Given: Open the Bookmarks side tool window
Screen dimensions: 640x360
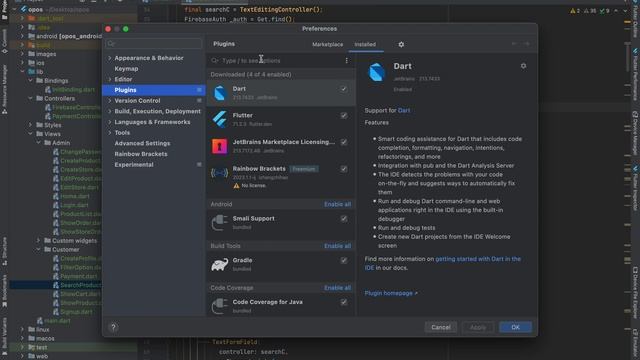Looking at the screenshot, I should pos(4,291).
